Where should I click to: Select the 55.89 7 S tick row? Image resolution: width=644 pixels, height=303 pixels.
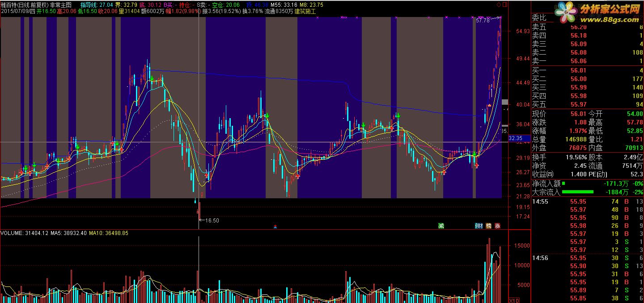(x=587, y=290)
